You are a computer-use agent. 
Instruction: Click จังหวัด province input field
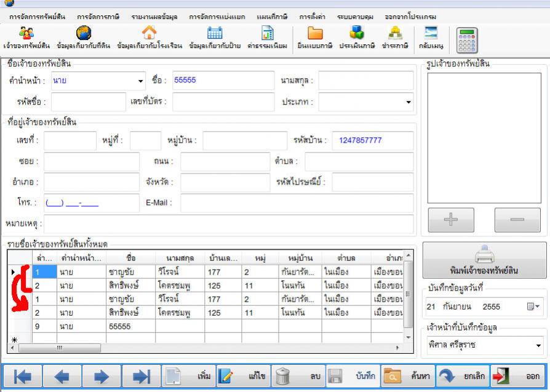point(225,182)
